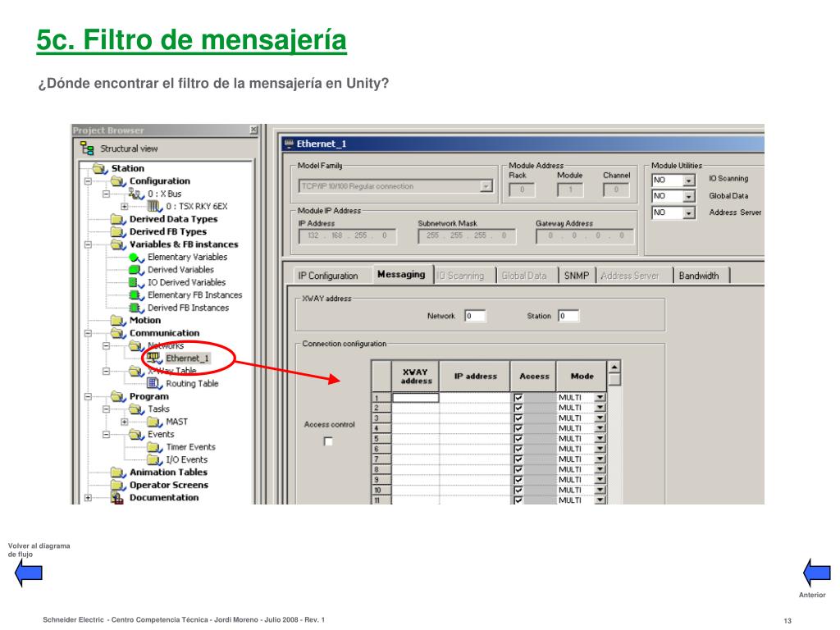Click the Variables & FB instances folder icon
Screen dimensions: 840x630
(118, 244)
